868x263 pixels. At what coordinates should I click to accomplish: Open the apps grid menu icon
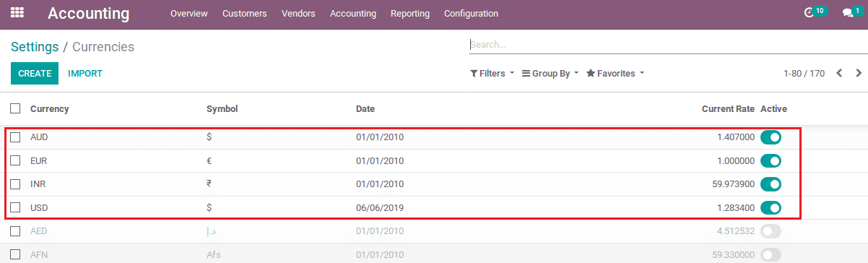click(17, 13)
